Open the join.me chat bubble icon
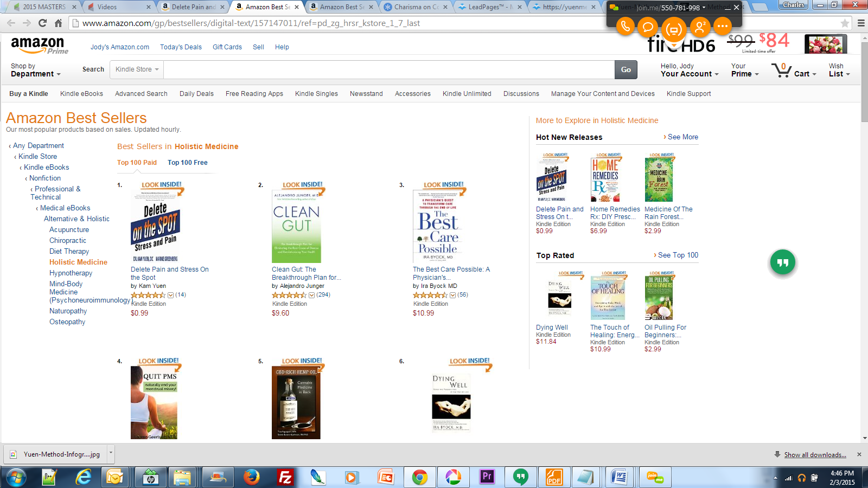 pyautogui.click(x=648, y=26)
